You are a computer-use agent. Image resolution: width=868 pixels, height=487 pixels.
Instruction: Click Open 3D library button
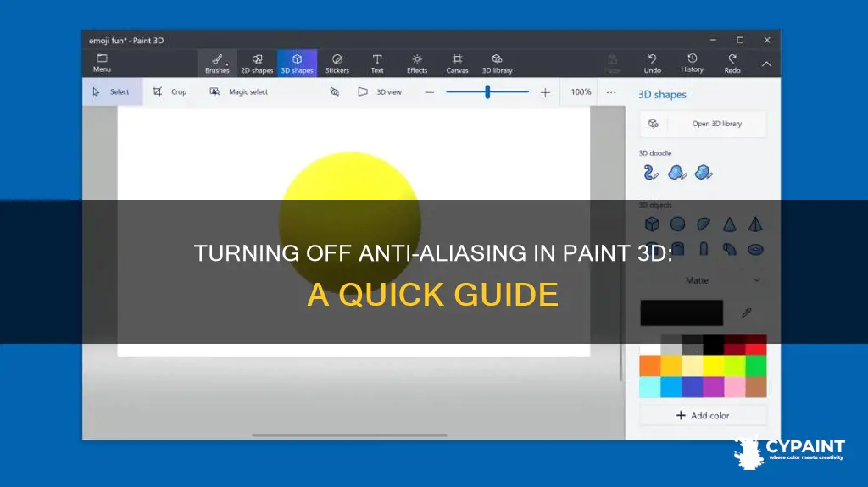pyautogui.click(x=703, y=124)
